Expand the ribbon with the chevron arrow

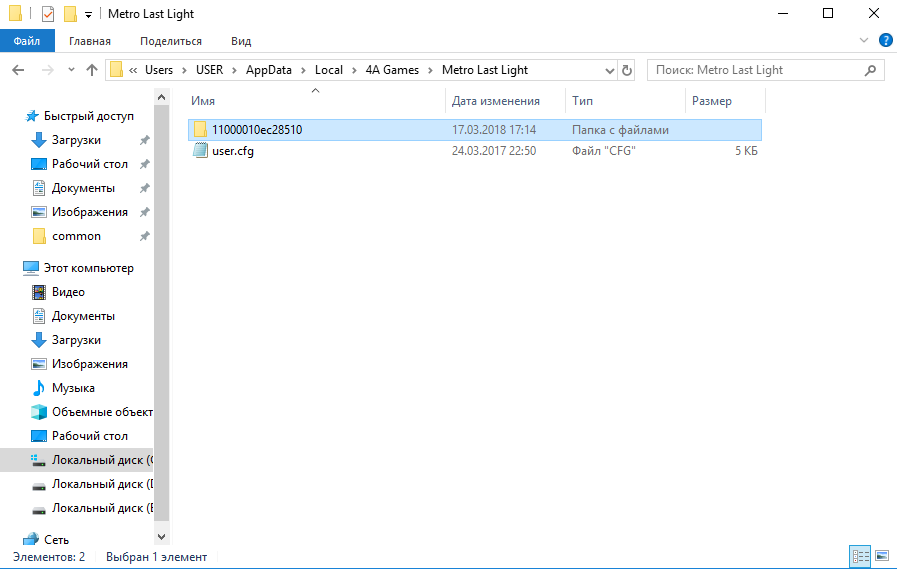[864, 40]
